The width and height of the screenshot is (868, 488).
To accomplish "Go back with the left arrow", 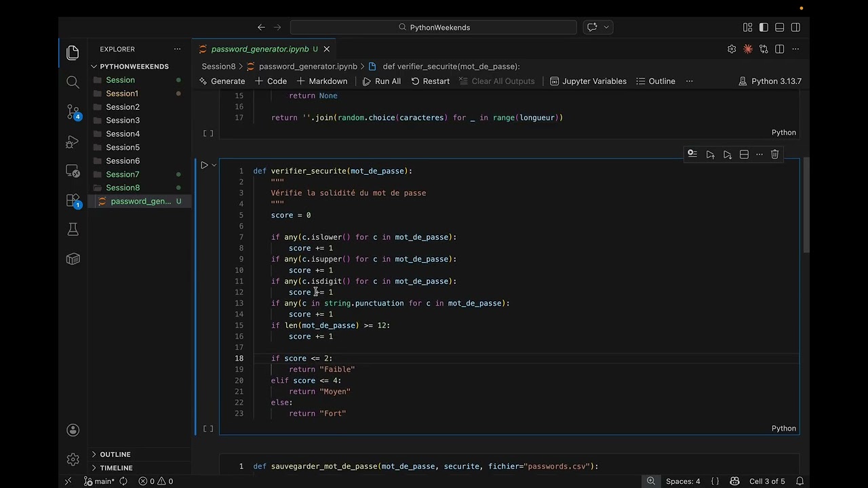I will coord(261,27).
